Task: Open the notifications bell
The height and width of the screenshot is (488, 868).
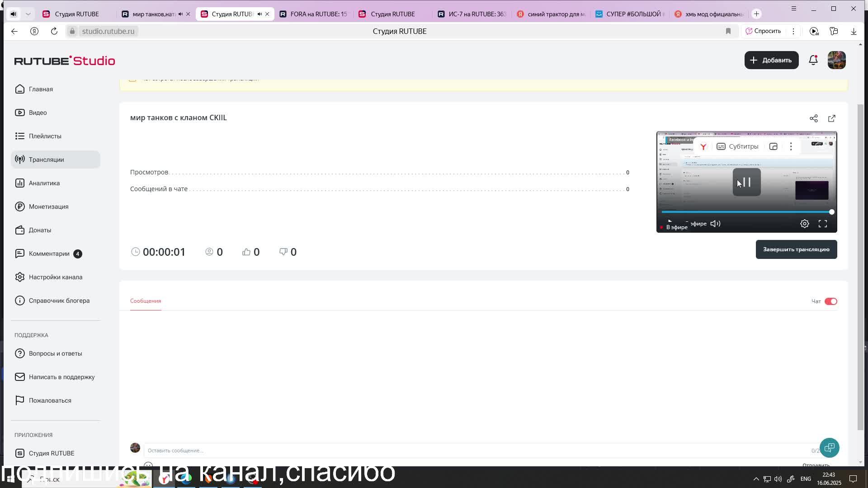Action: pos(813,60)
